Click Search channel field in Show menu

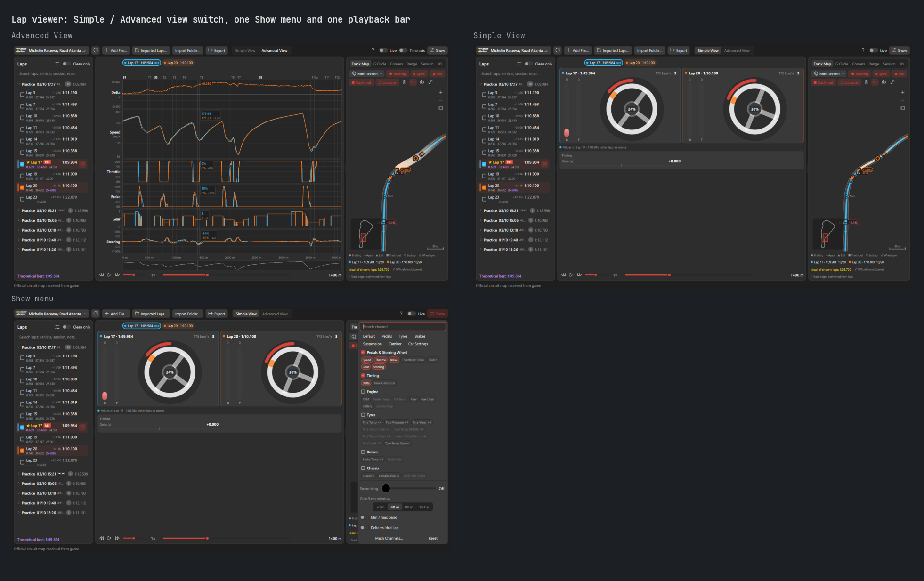pos(403,327)
